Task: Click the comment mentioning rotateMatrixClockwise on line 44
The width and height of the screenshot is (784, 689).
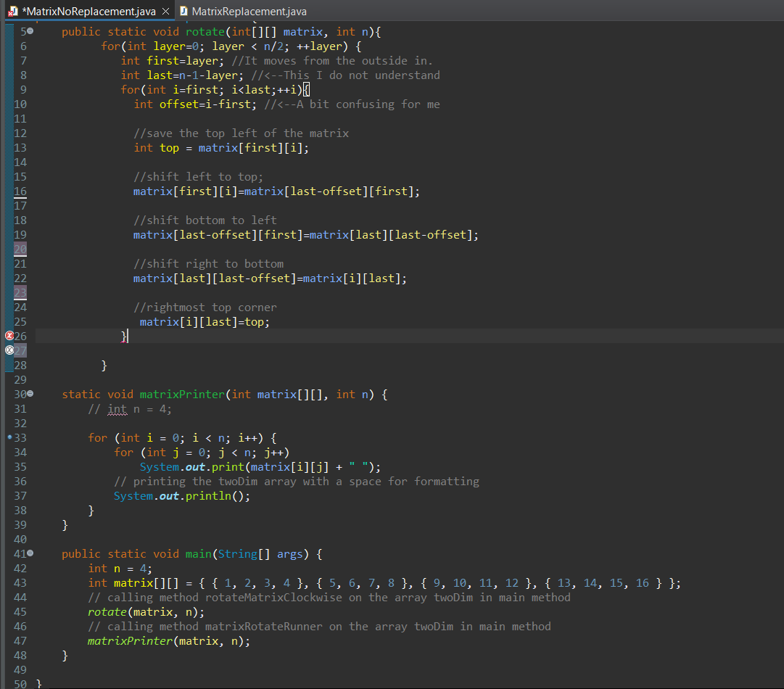Action: (329, 598)
